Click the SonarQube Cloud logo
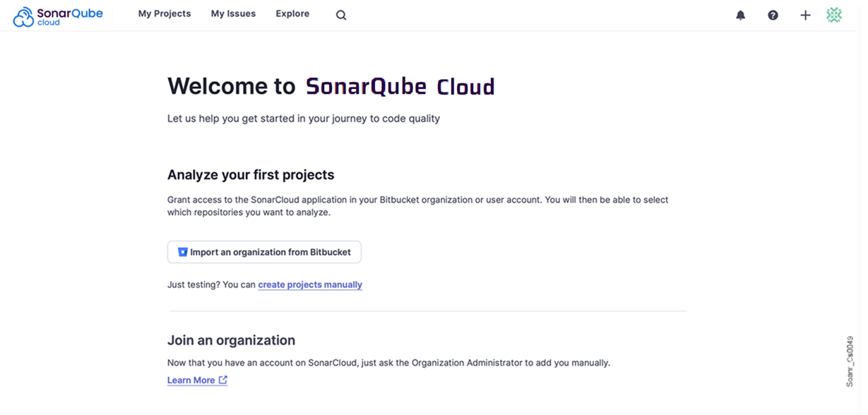The height and width of the screenshot is (415, 868). tap(58, 16)
